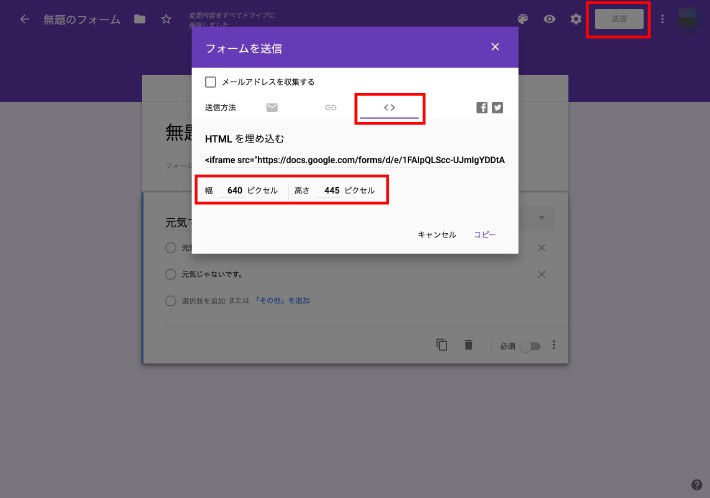Remove the first answer option
The width and height of the screenshot is (710, 498).
tap(542, 248)
